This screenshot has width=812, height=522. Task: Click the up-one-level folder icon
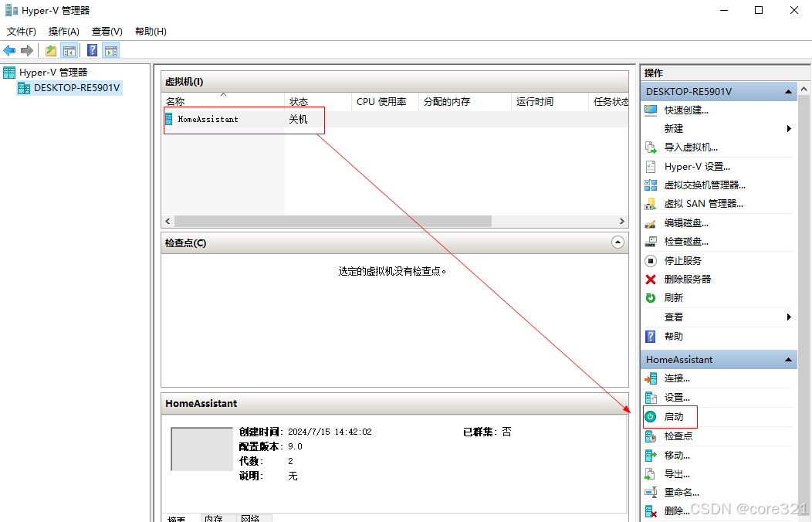51,50
